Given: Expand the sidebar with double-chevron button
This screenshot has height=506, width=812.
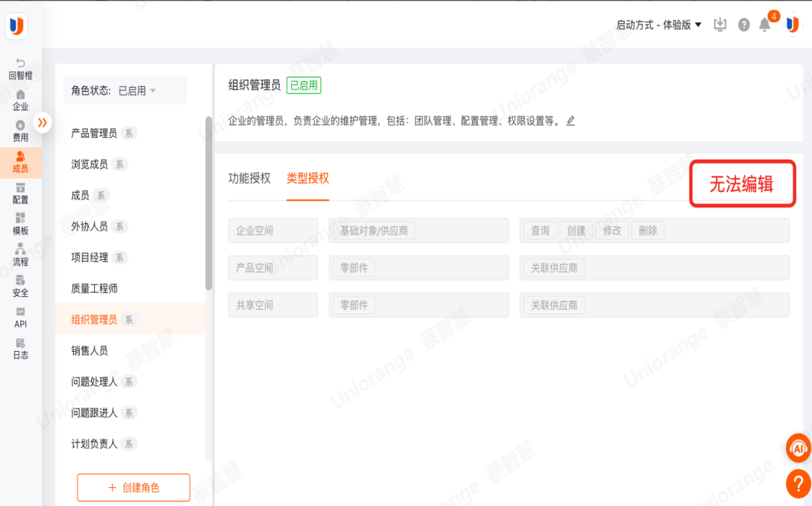Looking at the screenshot, I should [x=42, y=122].
